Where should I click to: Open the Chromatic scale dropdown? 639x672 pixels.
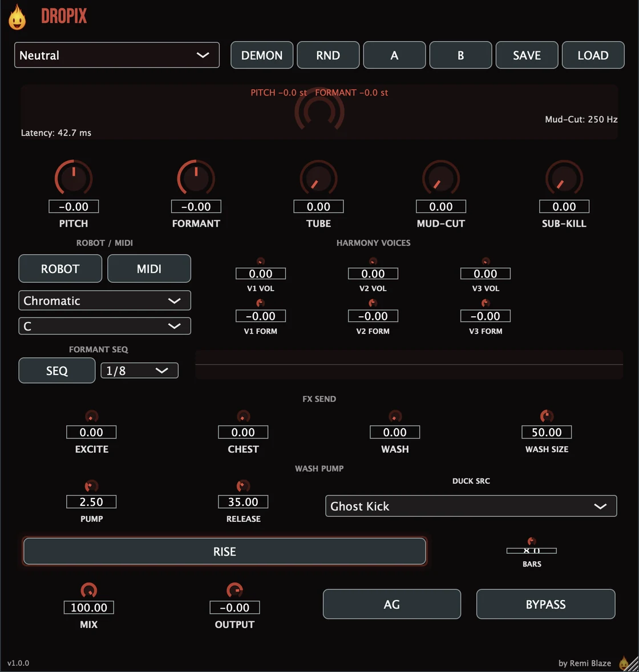click(104, 301)
